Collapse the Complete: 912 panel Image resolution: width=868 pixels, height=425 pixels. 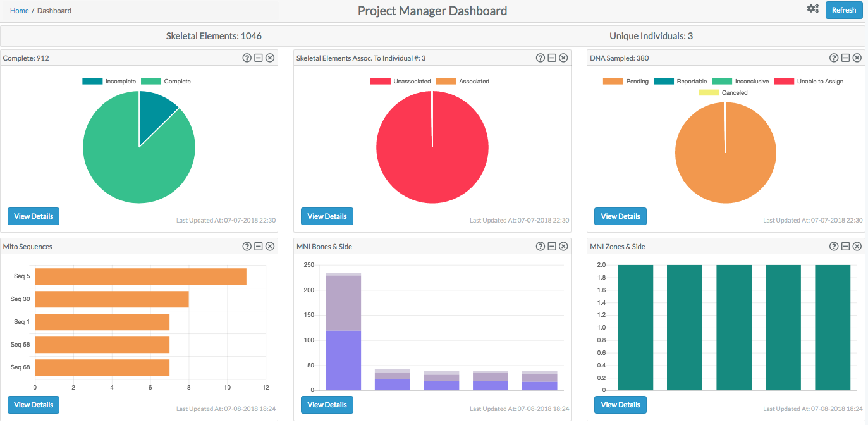click(259, 58)
